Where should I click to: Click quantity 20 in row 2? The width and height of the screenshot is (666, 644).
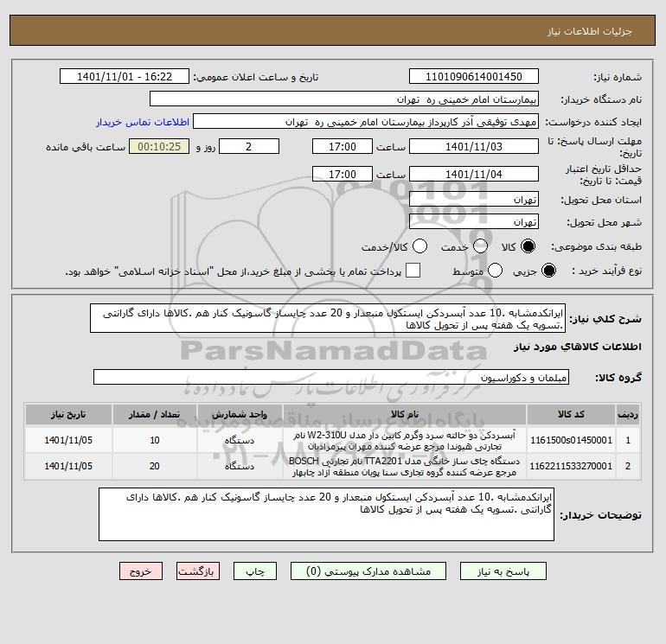click(x=155, y=466)
